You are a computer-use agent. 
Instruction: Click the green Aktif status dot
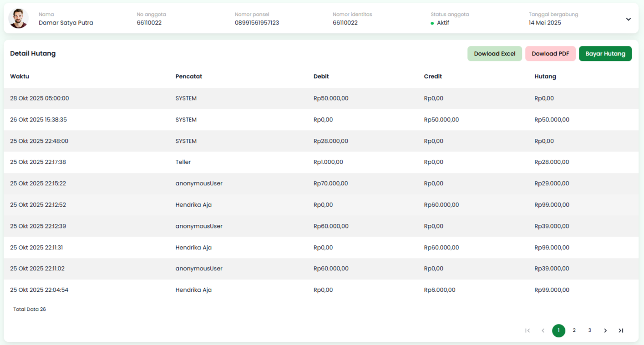432,23
